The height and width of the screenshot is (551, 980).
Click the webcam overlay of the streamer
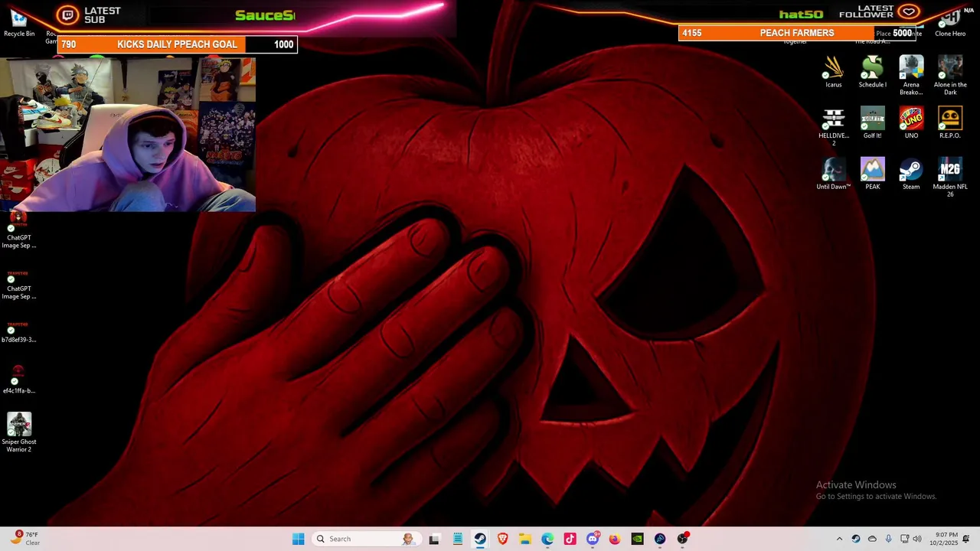(128, 135)
